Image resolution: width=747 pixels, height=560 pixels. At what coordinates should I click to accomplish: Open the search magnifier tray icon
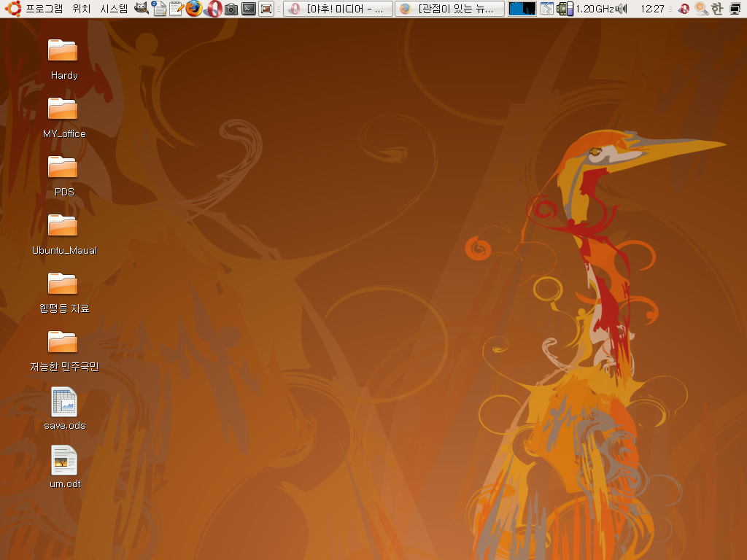[x=701, y=9]
